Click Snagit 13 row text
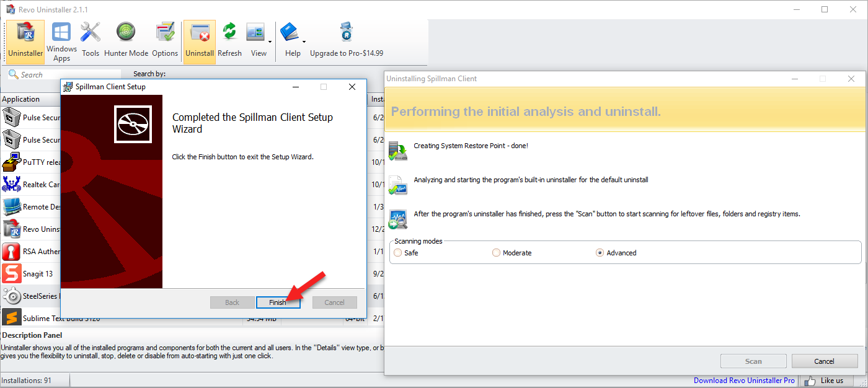Image resolution: width=868 pixels, height=388 pixels. [x=38, y=274]
